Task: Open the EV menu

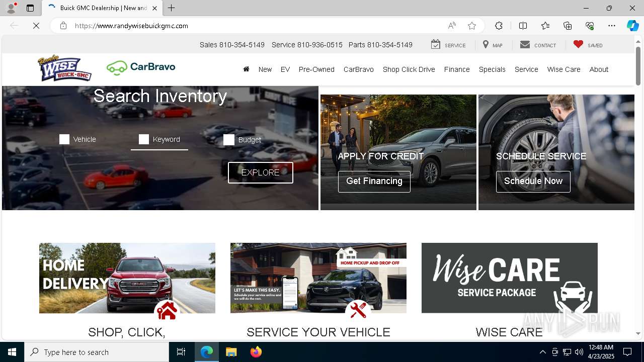Action: coord(285,69)
